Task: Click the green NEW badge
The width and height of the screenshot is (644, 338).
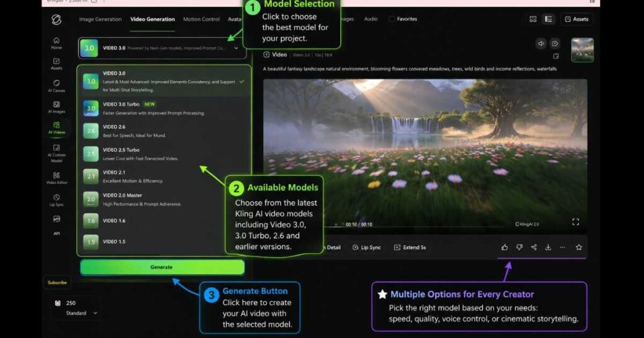Action: tap(150, 104)
